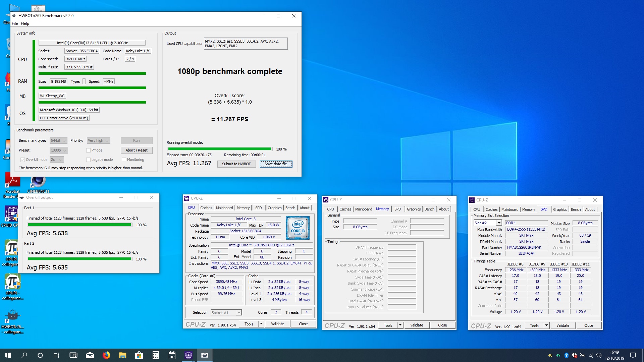The height and width of the screenshot is (362, 644).
Task: Open Calendar from the taskbar
Action: click(172, 355)
